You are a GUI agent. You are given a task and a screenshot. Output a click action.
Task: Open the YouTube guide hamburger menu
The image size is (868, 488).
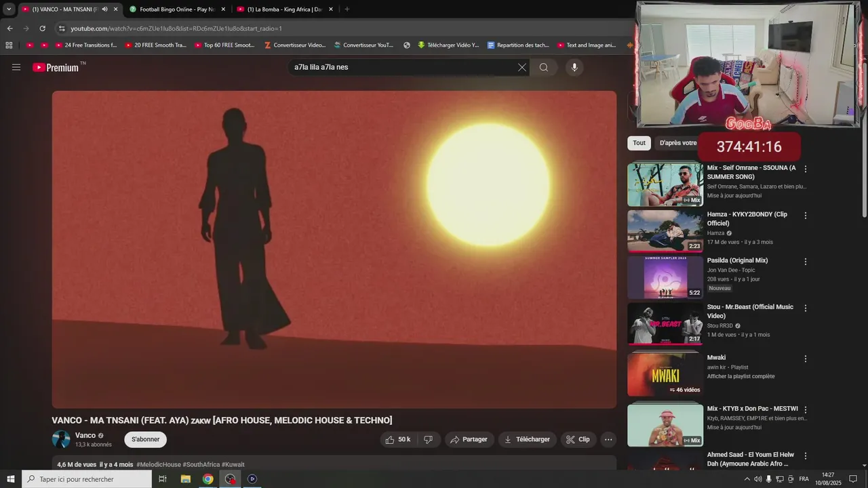pos(16,67)
